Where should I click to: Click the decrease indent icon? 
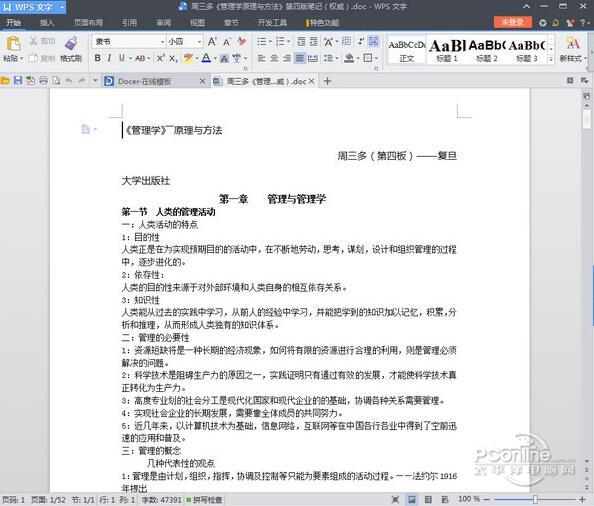pos(301,41)
